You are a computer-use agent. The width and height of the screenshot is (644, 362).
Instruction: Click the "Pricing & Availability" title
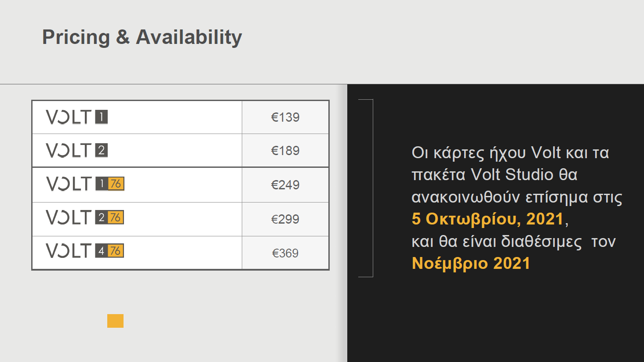(x=142, y=37)
